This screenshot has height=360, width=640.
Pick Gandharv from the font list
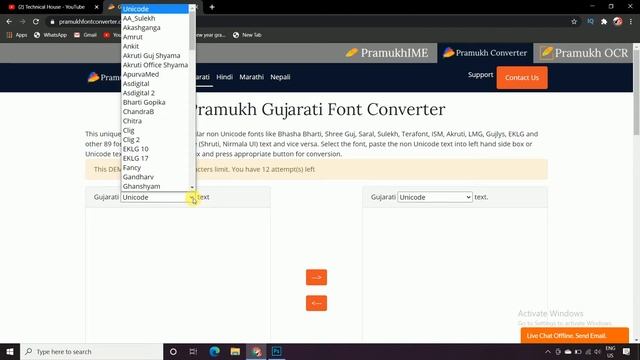[x=155, y=177]
